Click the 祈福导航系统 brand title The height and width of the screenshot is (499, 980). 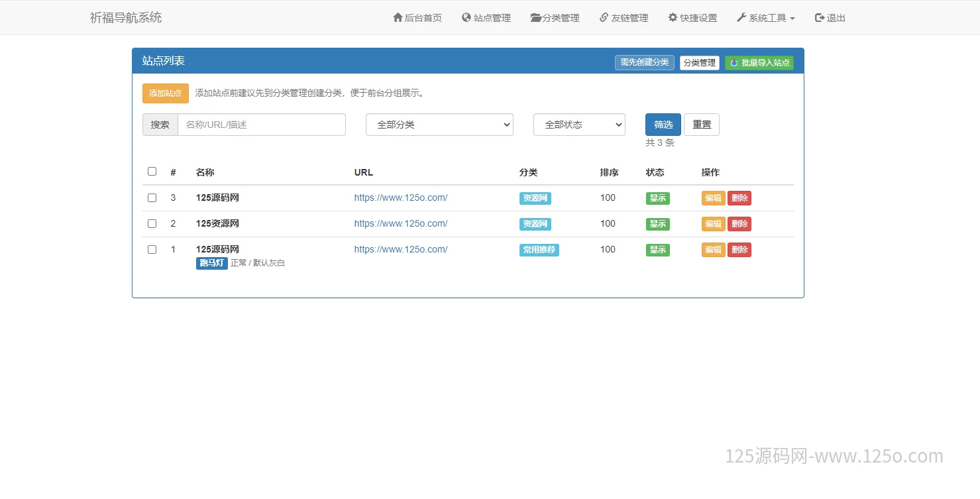click(126, 18)
